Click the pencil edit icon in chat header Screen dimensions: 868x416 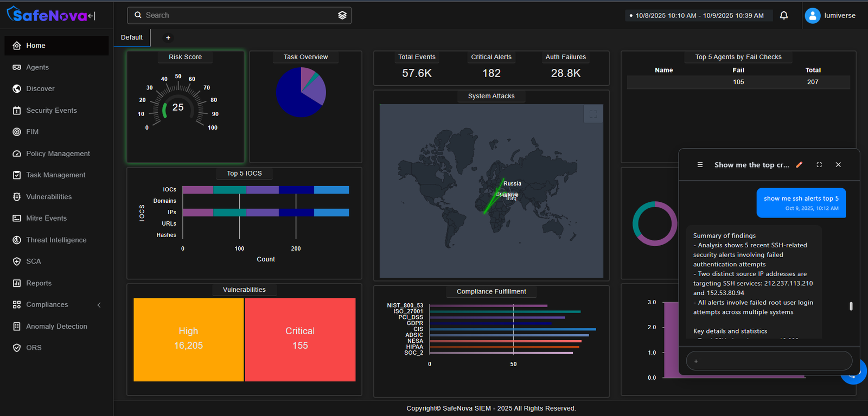pyautogui.click(x=799, y=165)
